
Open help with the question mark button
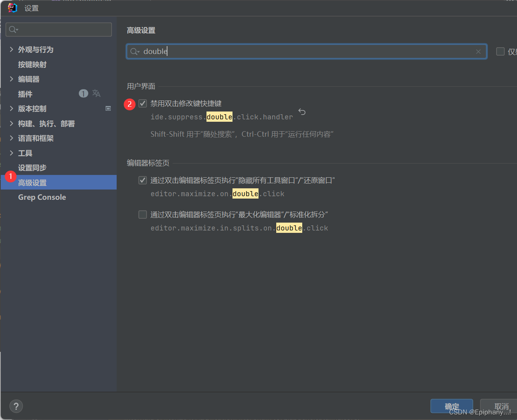pos(16,406)
